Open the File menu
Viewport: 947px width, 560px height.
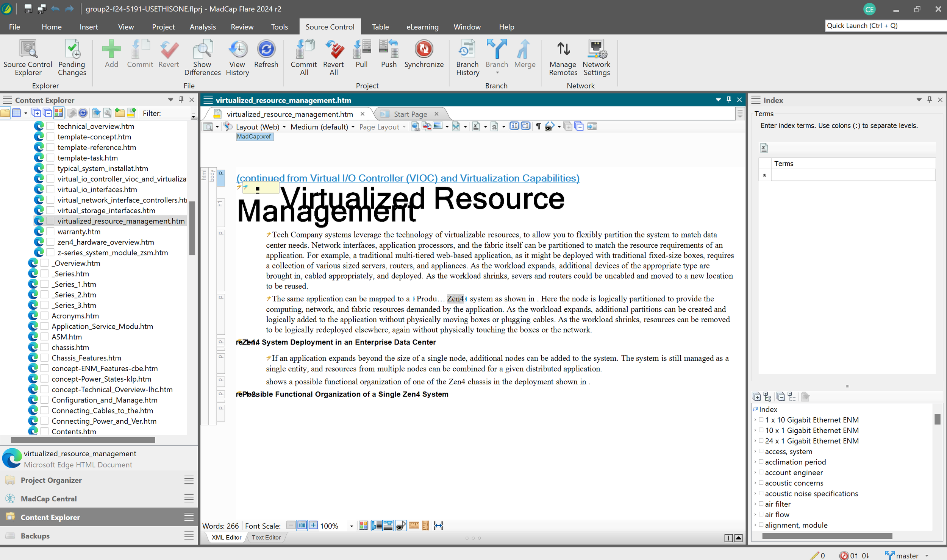(14, 27)
